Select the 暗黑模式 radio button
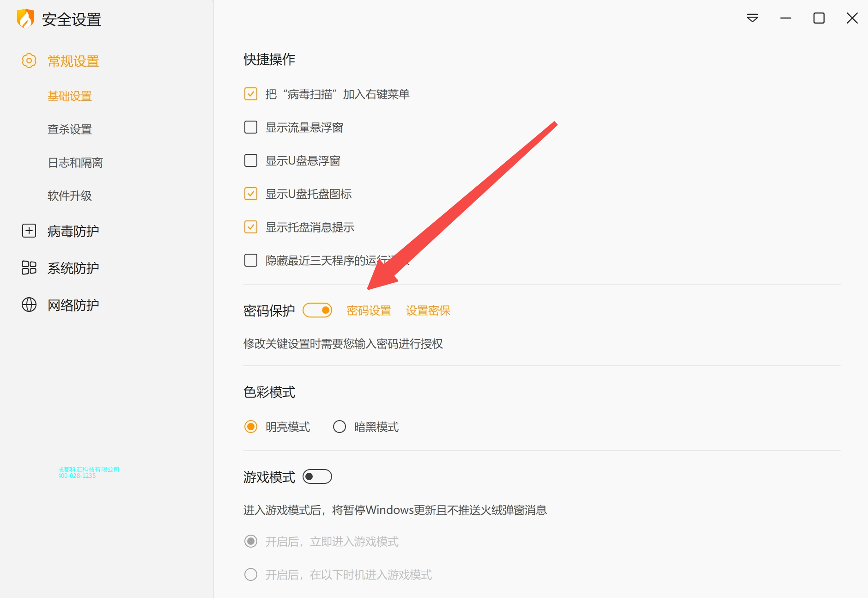 (340, 427)
